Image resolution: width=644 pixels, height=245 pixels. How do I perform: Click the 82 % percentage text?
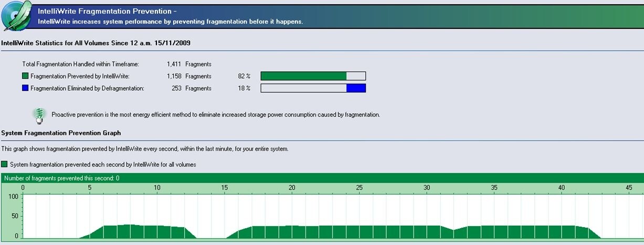click(244, 76)
